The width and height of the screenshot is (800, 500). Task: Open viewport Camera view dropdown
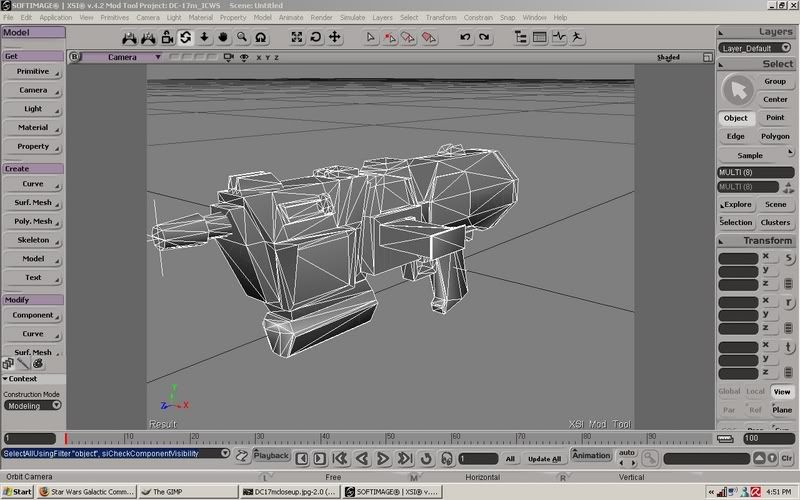(x=122, y=57)
